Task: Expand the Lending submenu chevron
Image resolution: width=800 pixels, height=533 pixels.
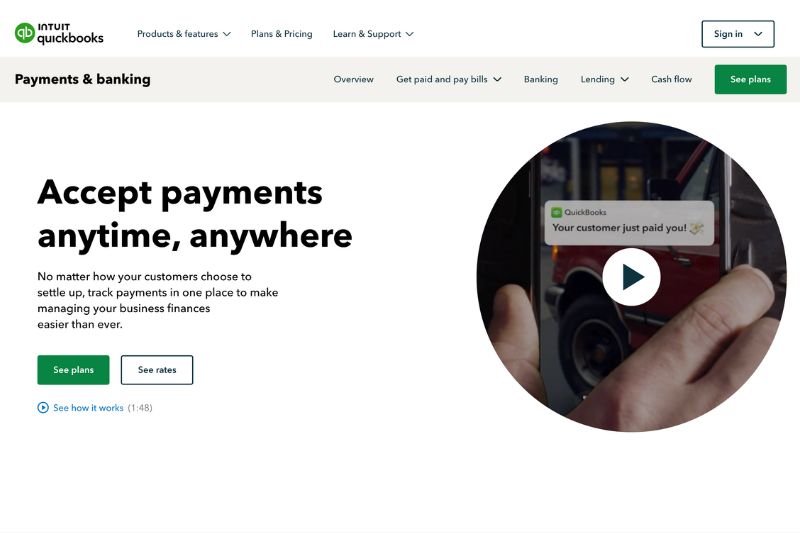Action: (625, 80)
